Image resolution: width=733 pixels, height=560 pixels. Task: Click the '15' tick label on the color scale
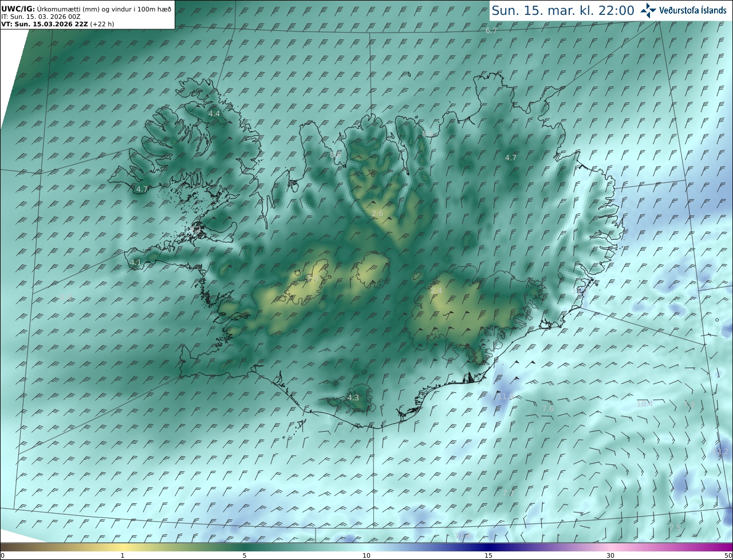(488, 555)
